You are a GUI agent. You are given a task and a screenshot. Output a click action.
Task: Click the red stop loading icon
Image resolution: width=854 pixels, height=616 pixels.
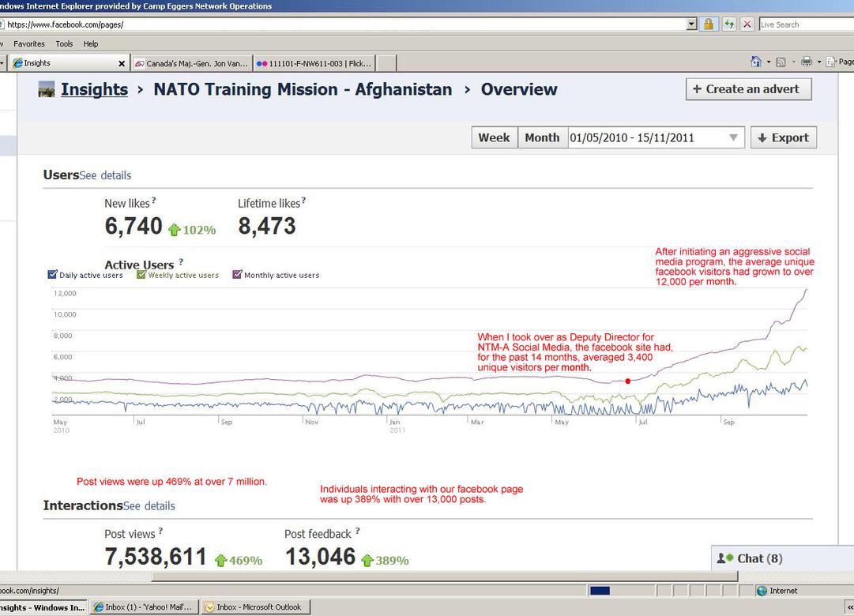click(x=747, y=24)
